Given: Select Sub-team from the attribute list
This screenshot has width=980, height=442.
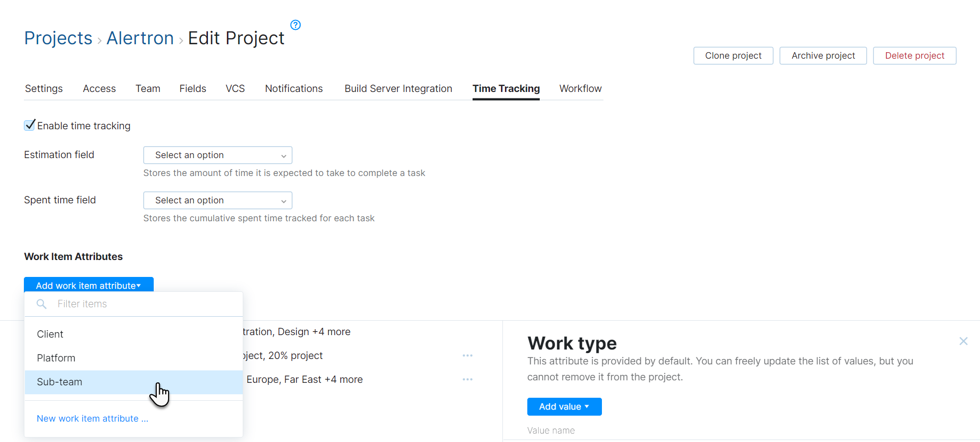Looking at the screenshot, I should pyautogui.click(x=59, y=382).
